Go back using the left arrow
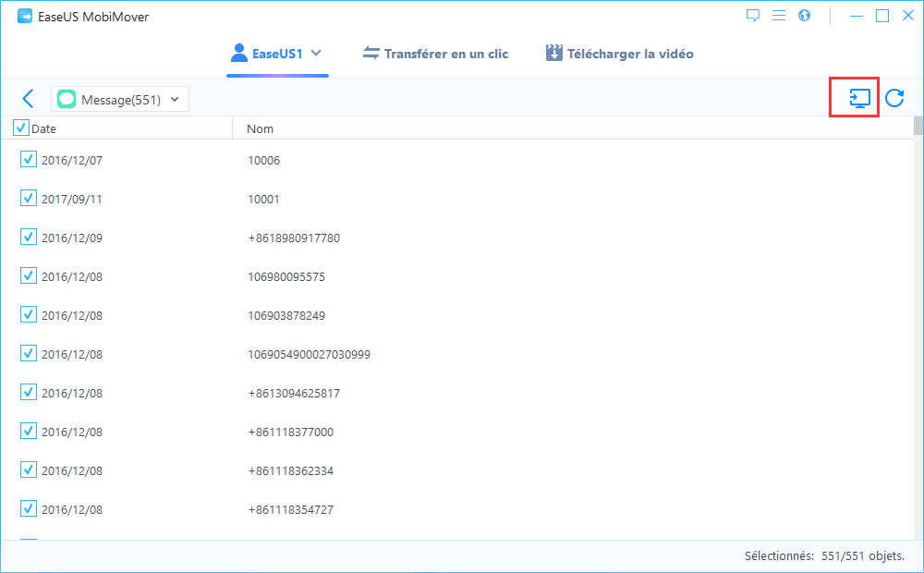The image size is (924, 573). pyautogui.click(x=28, y=99)
